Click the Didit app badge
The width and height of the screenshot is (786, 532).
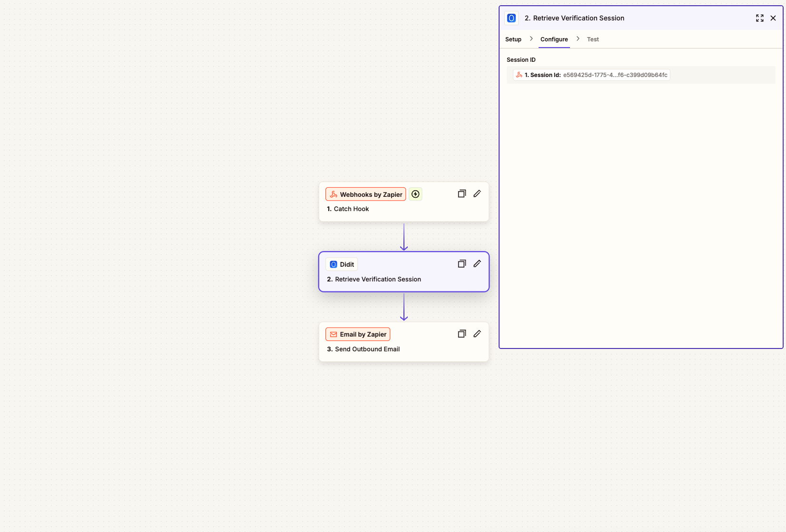[342, 264]
